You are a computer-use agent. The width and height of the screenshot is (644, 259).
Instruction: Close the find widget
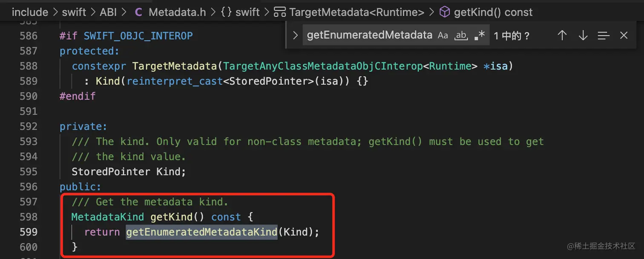point(624,35)
